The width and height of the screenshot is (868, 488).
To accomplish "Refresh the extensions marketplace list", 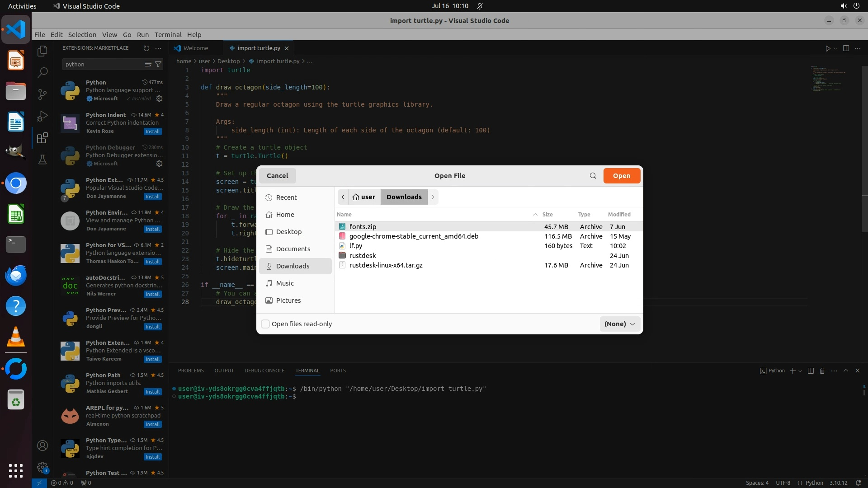I will point(146,48).
